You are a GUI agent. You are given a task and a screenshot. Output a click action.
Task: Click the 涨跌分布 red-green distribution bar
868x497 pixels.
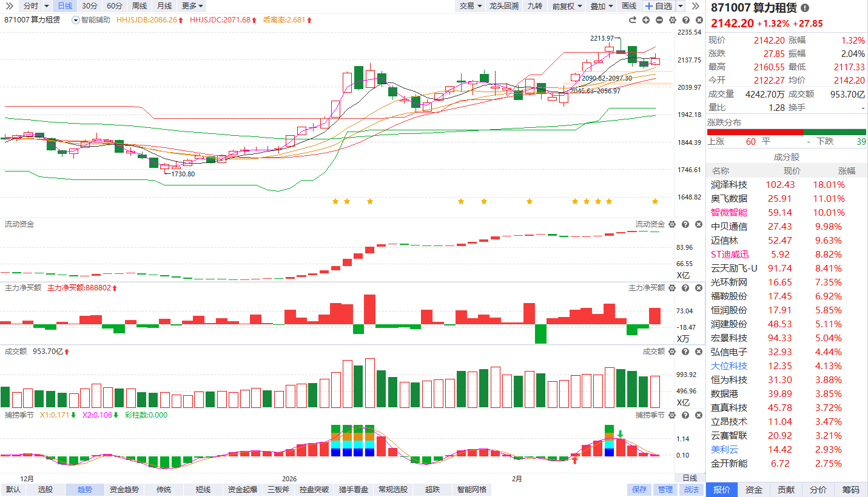pyautogui.click(x=787, y=132)
